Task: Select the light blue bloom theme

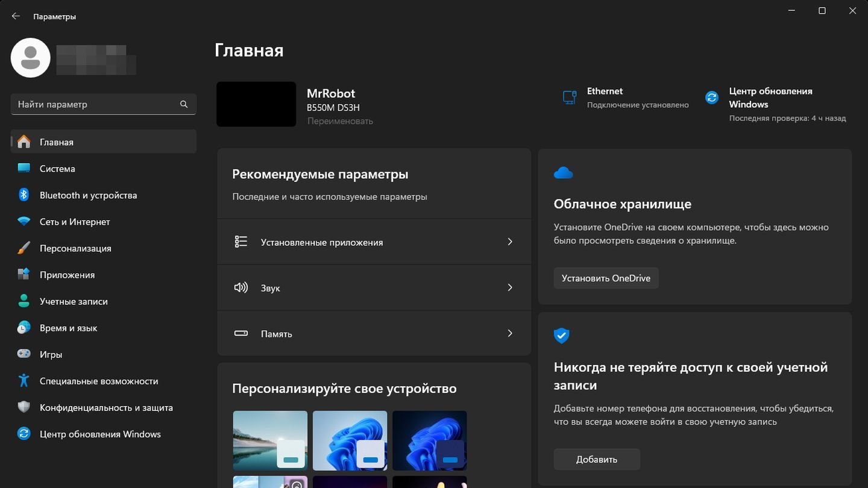Action: pos(350,440)
